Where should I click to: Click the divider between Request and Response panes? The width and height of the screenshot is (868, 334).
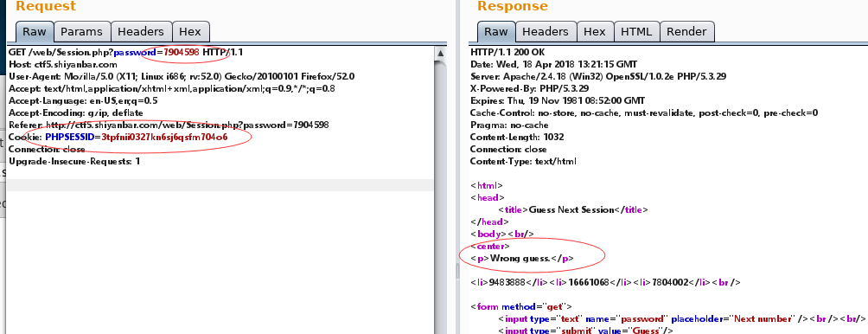457,166
